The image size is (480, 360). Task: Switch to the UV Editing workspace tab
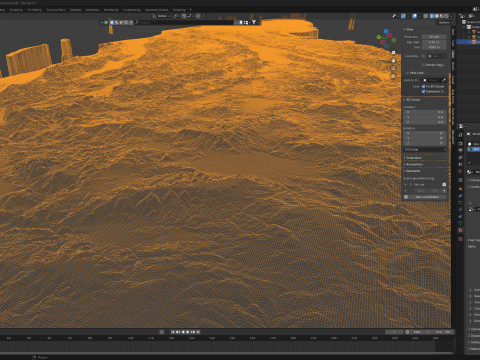pyautogui.click(x=34, y=10)
